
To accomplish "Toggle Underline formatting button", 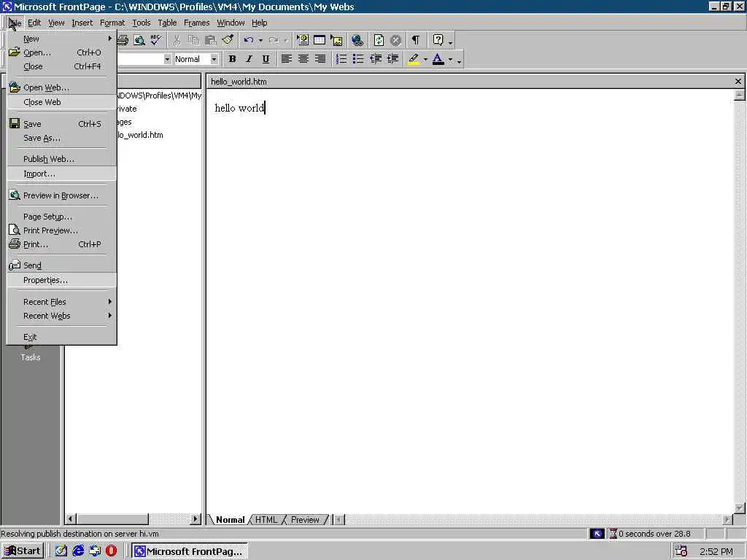I will tap(266, 59).
